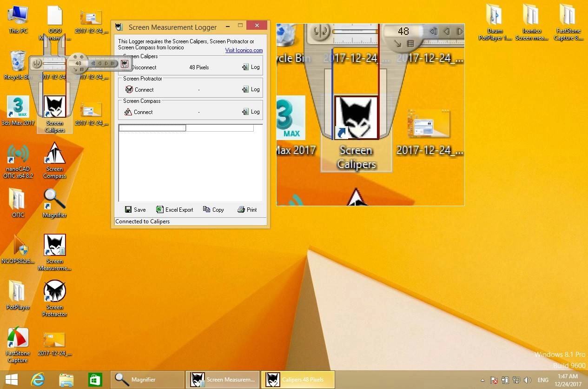
Task: Select the FastStone Capture 8 folder icon
Action: pyautogui.click(x=568, y=22)
